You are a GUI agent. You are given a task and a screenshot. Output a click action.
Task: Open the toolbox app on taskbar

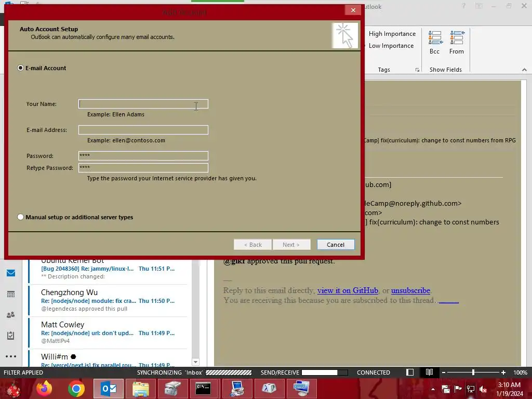tap(172, 389)
